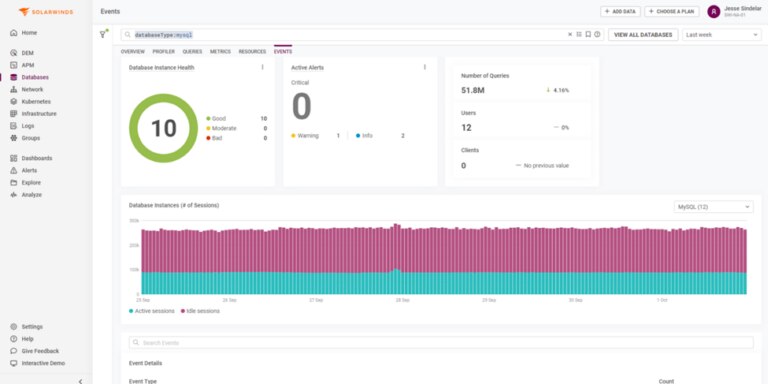This screenshot has height=384, width=768.
Task: Open Database Instance Health options menu
Action: coord(263,67)
